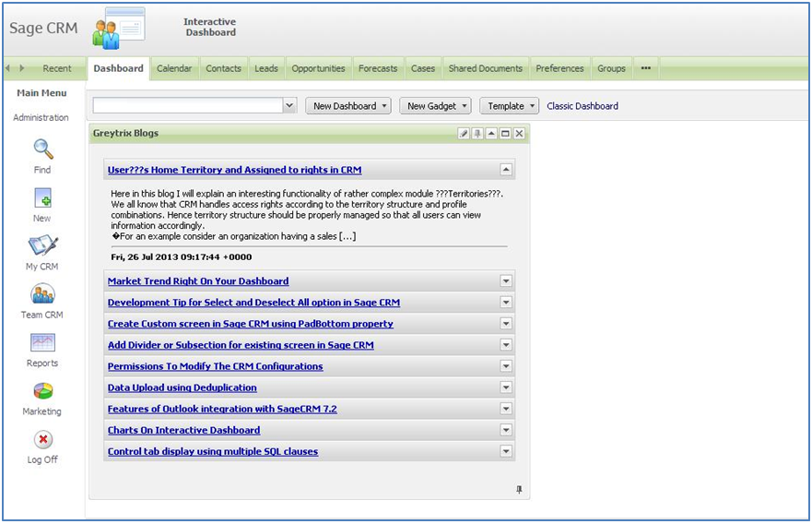The height and width of the screenshot is (524, 812).
Task: Expand the Add Divider or Subsection entry
Action: (x=506, y=345)
